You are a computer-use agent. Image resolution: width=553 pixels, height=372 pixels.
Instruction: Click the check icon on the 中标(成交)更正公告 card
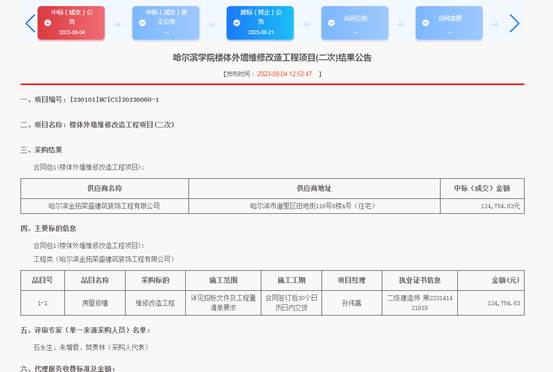tap(142, 23)
